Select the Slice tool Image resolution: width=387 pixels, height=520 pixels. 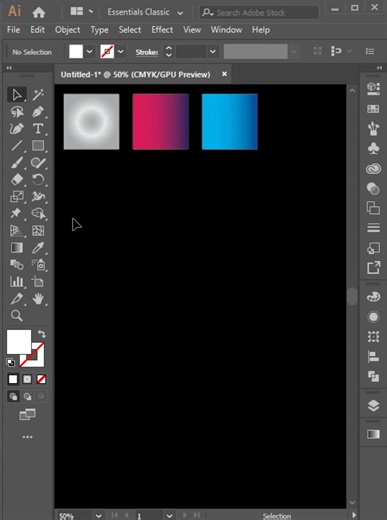point(17,299)
